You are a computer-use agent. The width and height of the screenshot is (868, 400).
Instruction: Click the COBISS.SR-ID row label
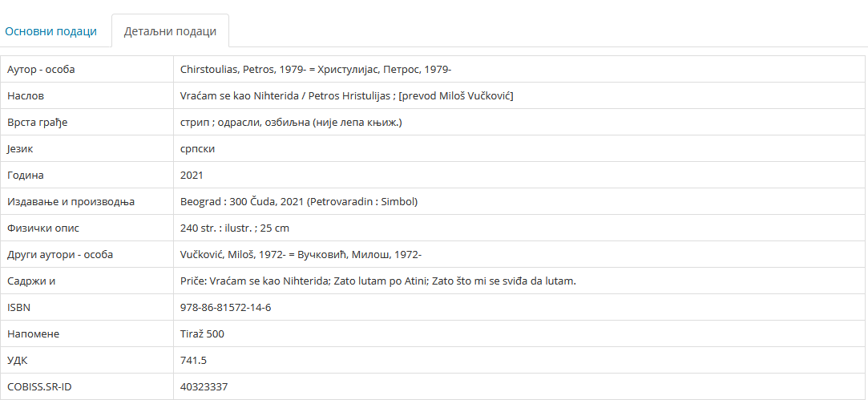(x=39, y=386)
